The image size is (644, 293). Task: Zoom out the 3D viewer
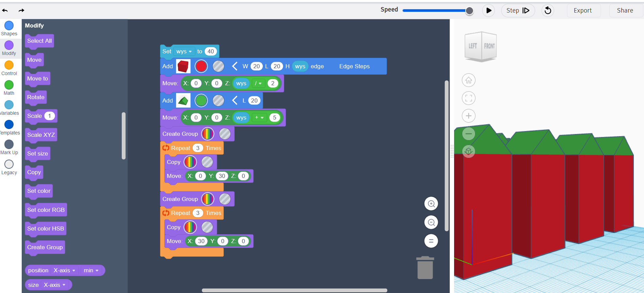469,134
